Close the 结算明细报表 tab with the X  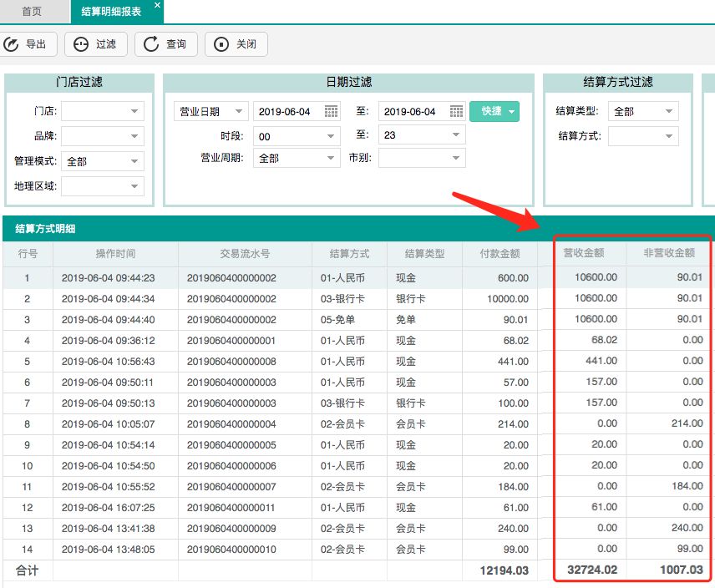coord(157,5)
